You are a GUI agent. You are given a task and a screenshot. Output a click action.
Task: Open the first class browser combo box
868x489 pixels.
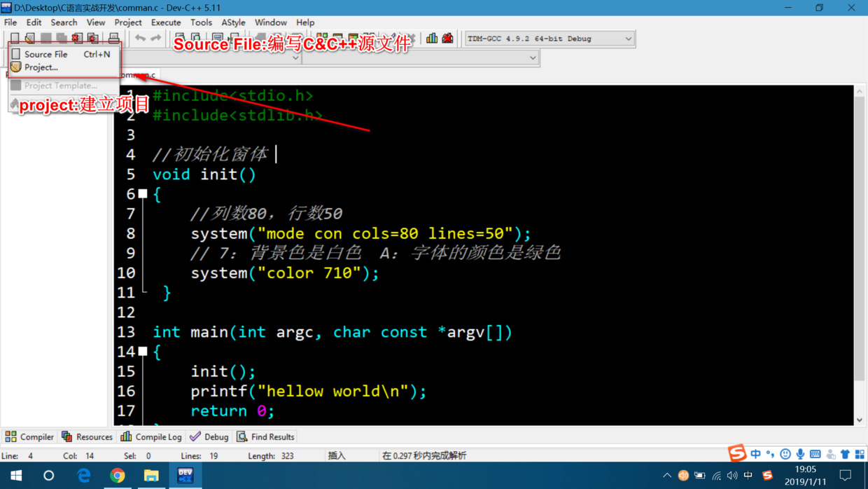(x=210, y=57)
